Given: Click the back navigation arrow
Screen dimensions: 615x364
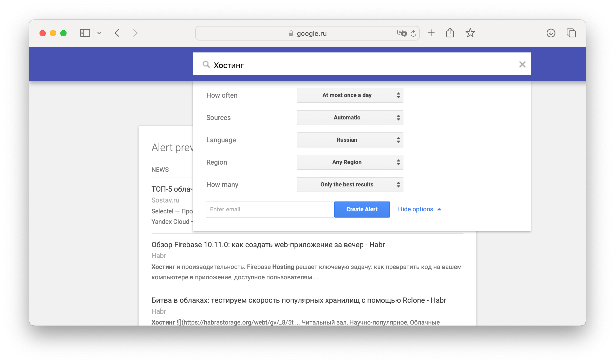Looking at the screenshot, I should pyautogui.click(x=117, y=33).
